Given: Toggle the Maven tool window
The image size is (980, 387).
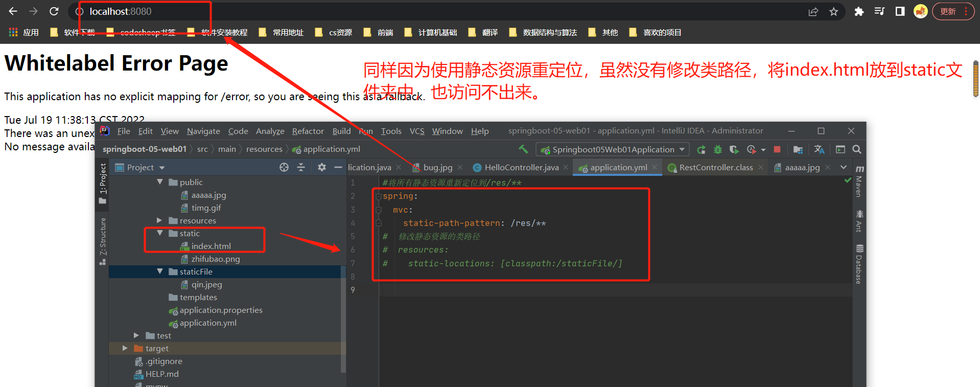Looking at the screenshot, I should pos(859,181).
